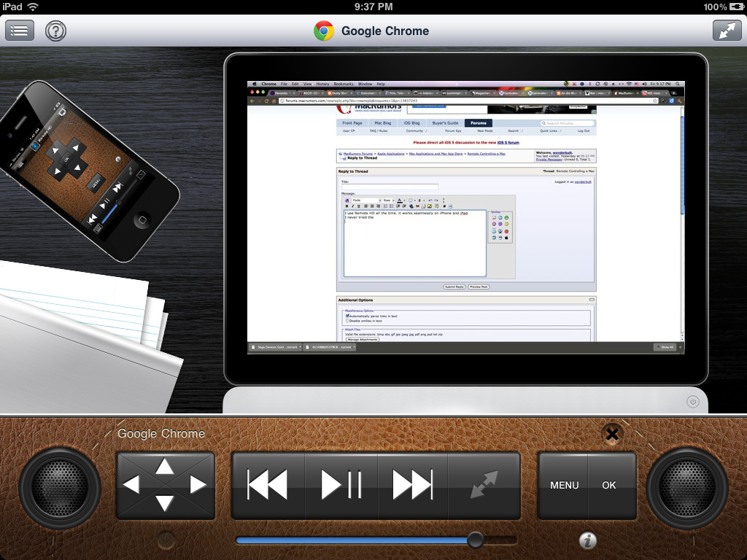Open the help question mark icon
Image resolution: width=747 pixels, height=560 pixels.
(x=55, y=31)
